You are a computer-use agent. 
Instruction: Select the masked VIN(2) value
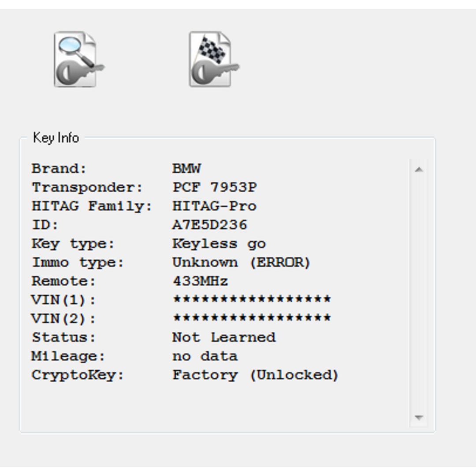[x=252, y=318]
